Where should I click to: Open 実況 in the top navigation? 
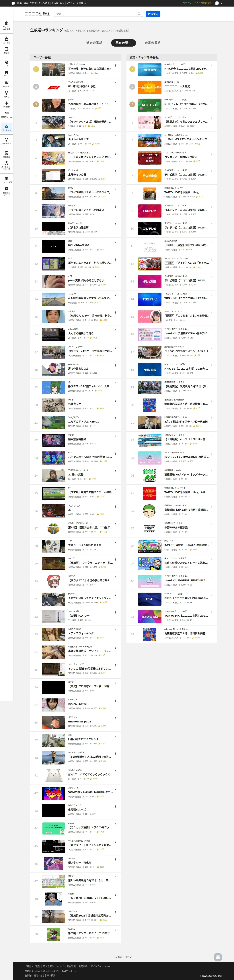62,3
